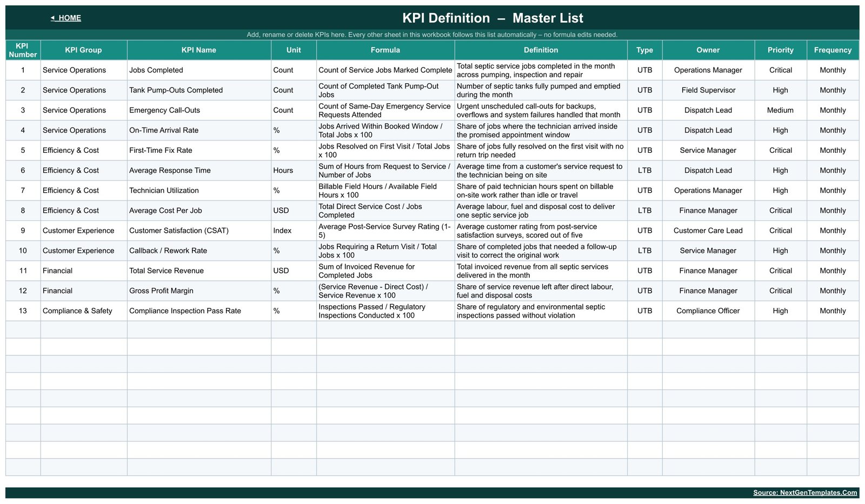Select the Customer Care Lead owner cell
Viewport: 865px width, 504px height.
click(708, 230)
